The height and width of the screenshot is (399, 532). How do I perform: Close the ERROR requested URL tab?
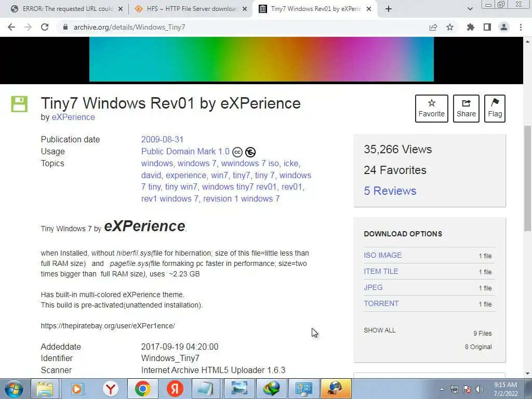[x=121, y=9]
